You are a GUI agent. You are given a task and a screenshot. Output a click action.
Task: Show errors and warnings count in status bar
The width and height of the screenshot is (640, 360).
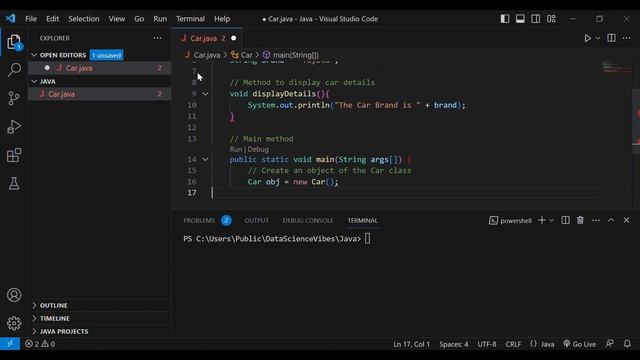point(40,344)
